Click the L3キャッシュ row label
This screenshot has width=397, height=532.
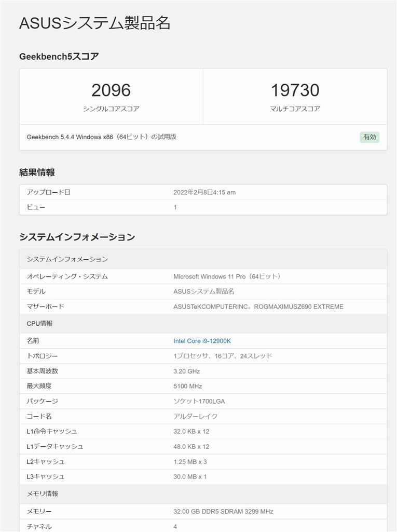tap(46, 477)
